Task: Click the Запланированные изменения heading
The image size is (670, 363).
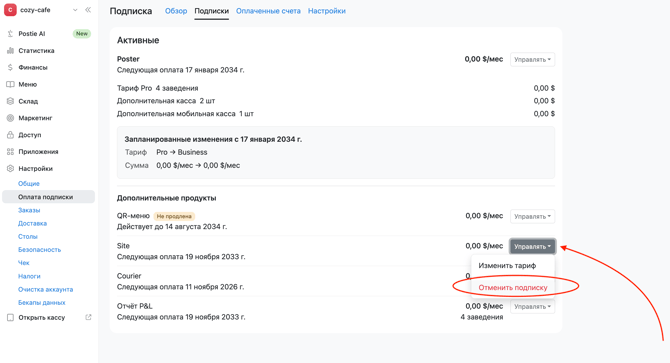Action: tap(213, 139)
